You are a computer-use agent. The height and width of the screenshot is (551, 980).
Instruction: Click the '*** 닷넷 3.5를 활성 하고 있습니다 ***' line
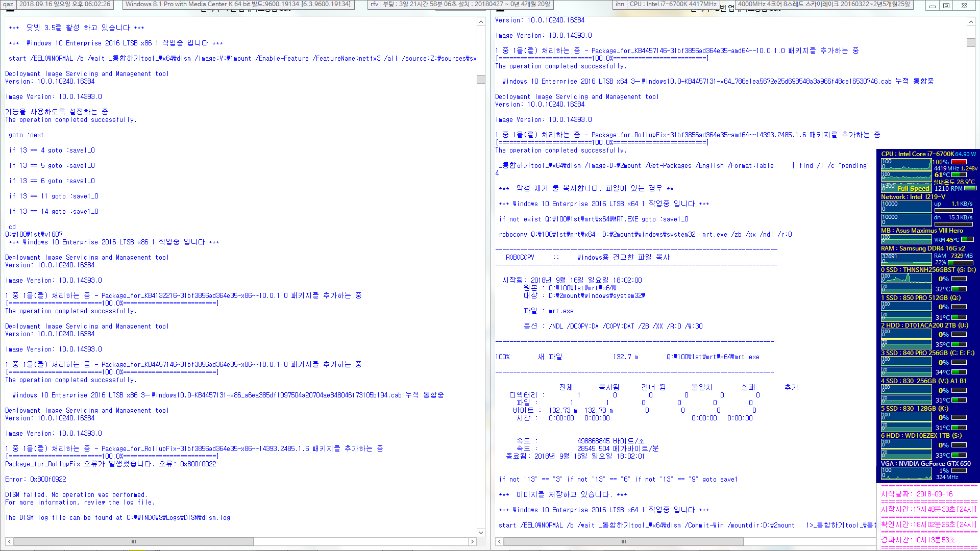77,28
